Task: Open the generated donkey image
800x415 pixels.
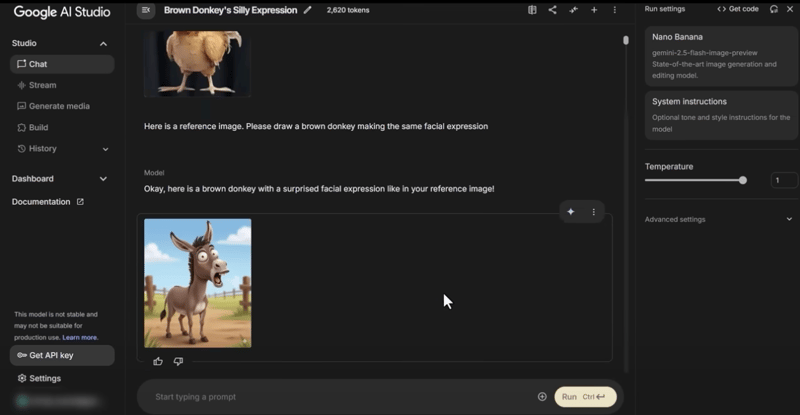Action: 197,283
